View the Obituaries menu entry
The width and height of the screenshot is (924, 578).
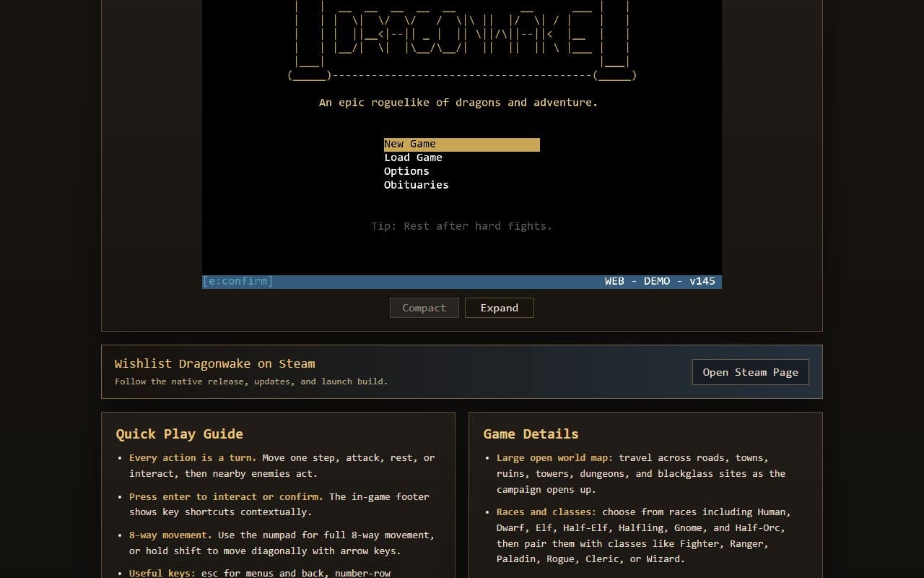(x=416, y=185)
